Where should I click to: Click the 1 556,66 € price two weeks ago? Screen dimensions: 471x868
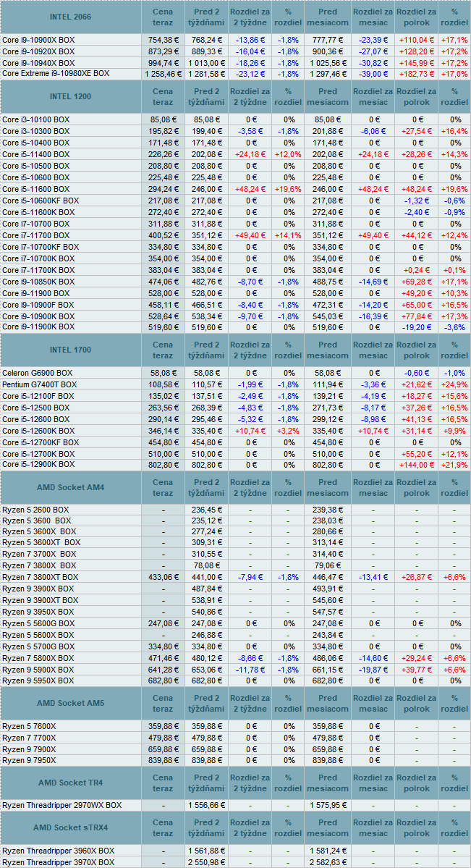pos(205,806)
